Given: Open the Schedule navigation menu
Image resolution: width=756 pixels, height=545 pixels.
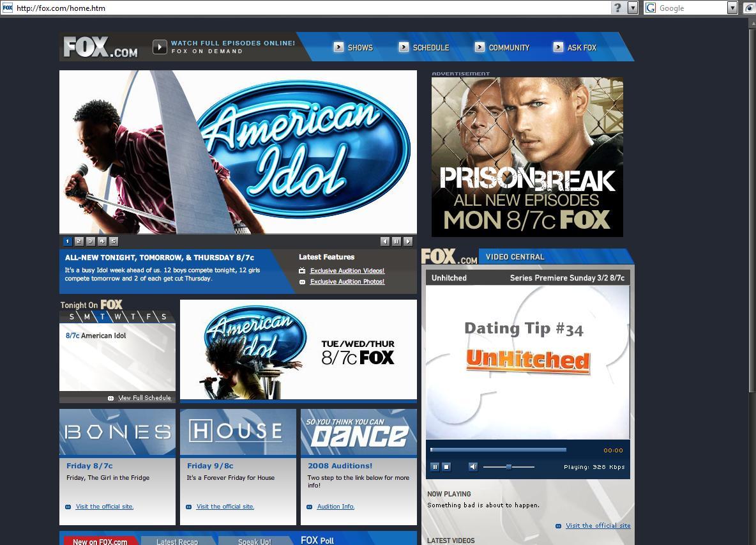Looking at the screenshot, I should click(430, 48).
